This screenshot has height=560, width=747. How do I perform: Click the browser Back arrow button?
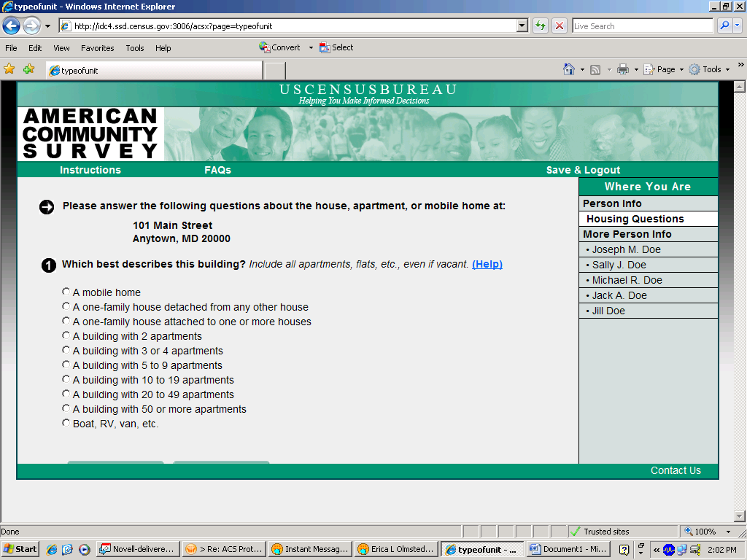pos(12,26)
